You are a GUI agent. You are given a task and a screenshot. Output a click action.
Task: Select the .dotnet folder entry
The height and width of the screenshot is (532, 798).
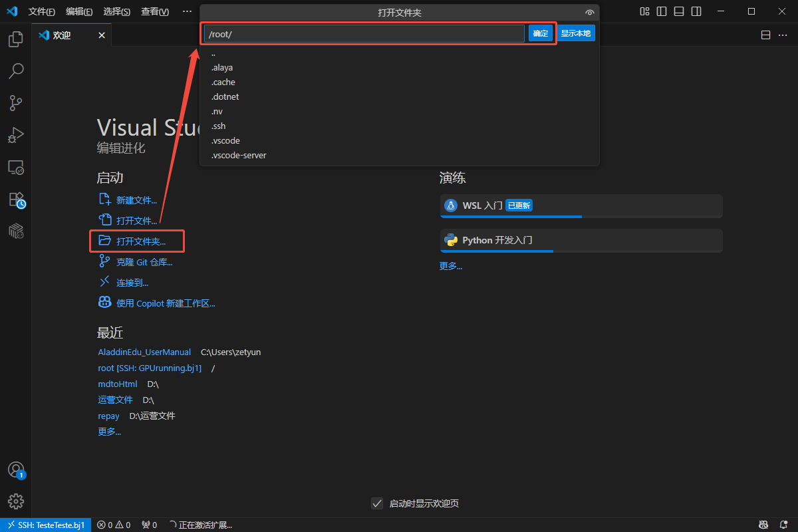pyautogui.click(x=400, y=97)
